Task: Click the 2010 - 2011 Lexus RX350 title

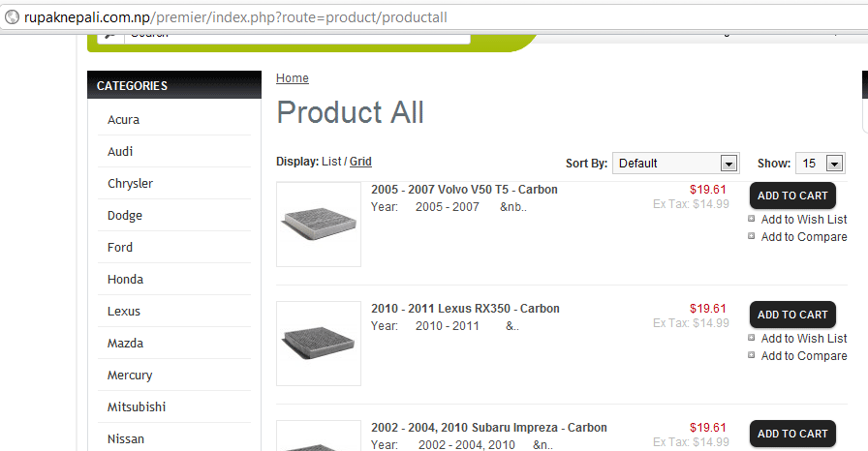Action: coord(465,309)
